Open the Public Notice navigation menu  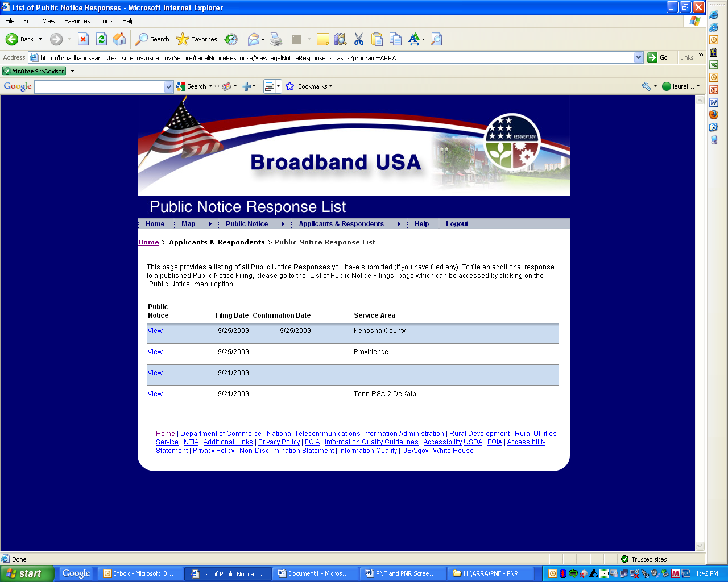(x=247, y=224)
